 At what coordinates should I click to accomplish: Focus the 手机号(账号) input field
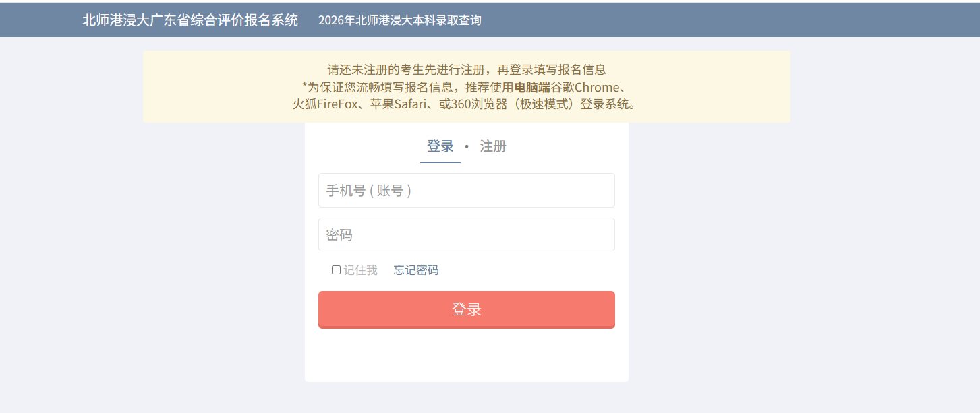(466, 191)
